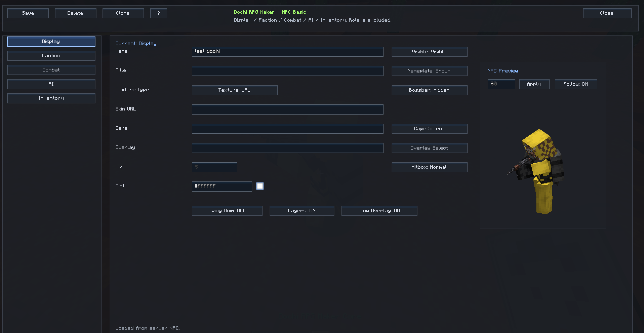Disable Glow Overlay option

pyautogui.click(x=379, y=211)
